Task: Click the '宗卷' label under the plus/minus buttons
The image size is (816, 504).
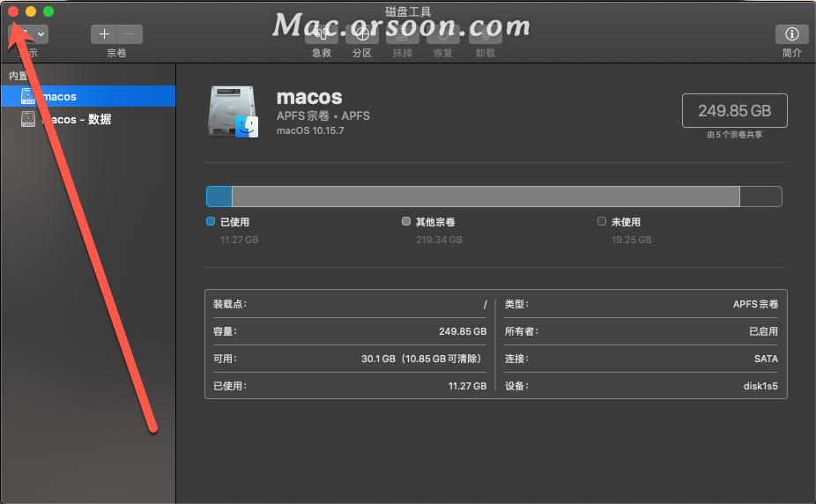Action: 116,53
